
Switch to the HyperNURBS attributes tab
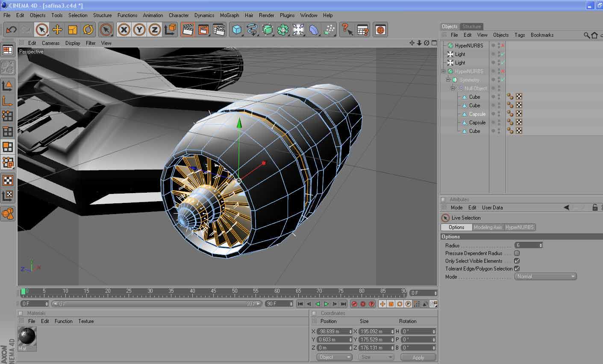pyautogui.click(x=520, y=227)
